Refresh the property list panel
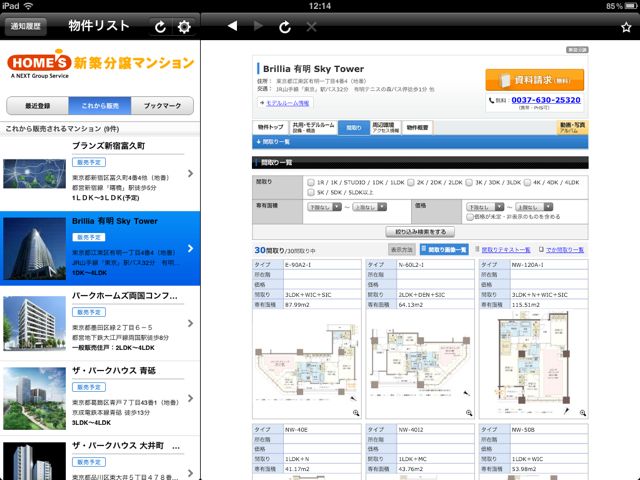640x480 pixels. (x=160, y=27)
